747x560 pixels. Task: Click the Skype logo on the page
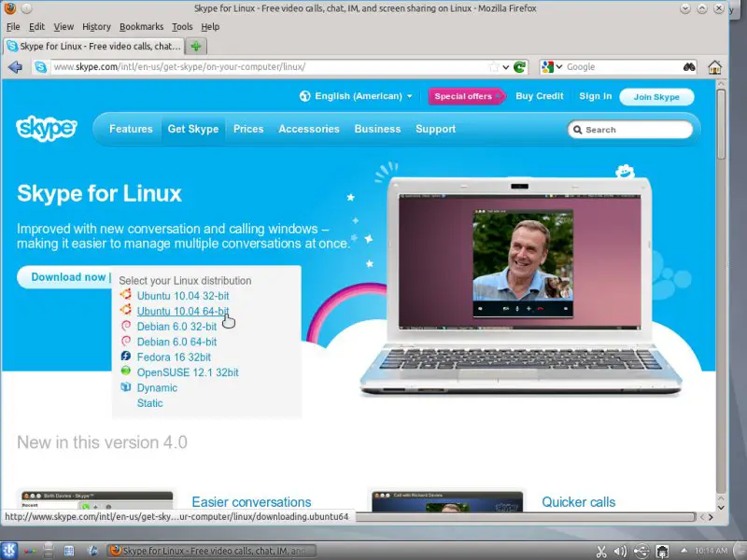click(46, 128)
